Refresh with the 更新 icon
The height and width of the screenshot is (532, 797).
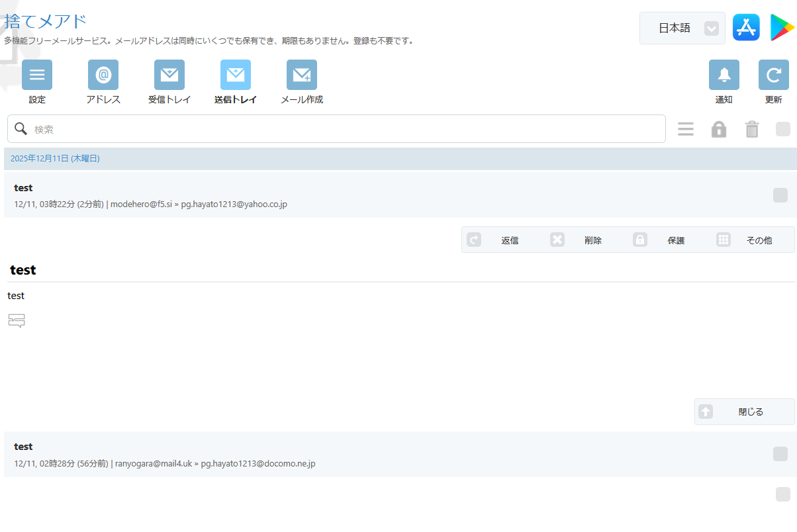pos(773,75)
